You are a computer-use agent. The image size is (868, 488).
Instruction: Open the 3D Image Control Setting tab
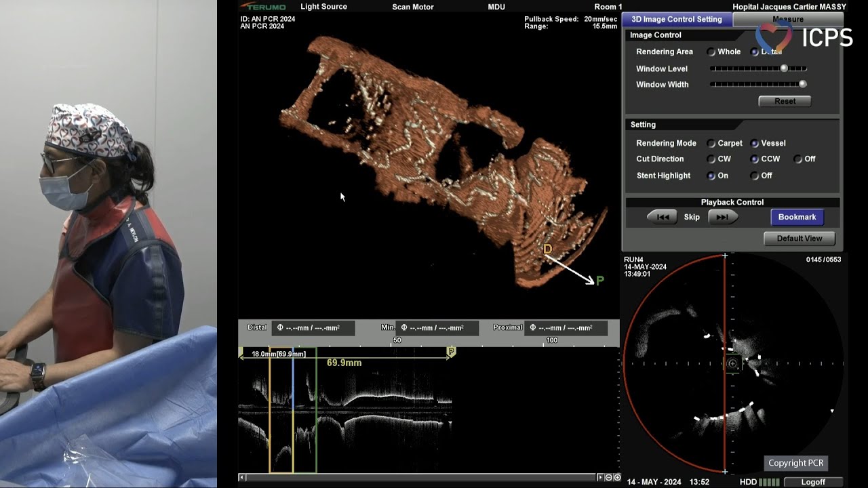click(x=677, y=19)
